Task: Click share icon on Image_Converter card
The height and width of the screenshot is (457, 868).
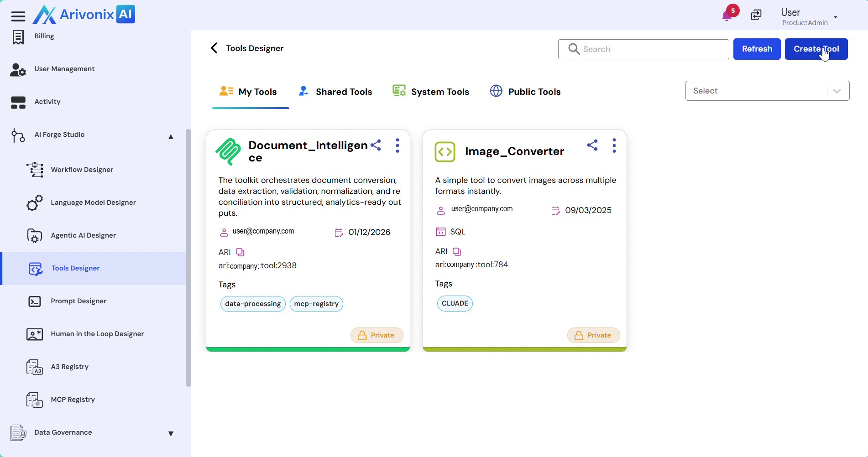Action: coord(592,145)
